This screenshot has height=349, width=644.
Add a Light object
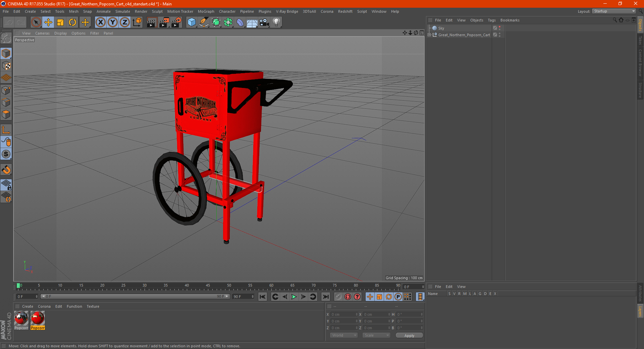[276, 22]
